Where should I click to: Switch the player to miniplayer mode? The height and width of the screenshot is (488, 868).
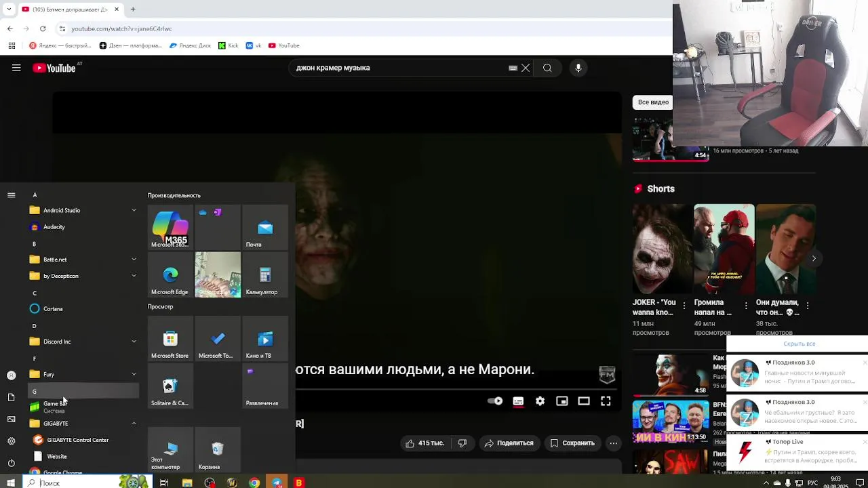tap(561, 401)
